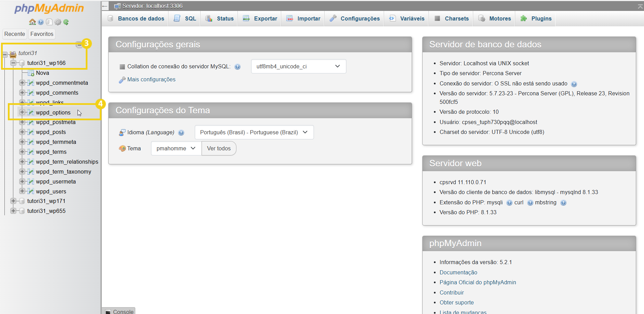The height and width of the screenshot is (314, 644).
Task: Click the SSL info icon in Conexão do servidor
Action: pos(574,84)
